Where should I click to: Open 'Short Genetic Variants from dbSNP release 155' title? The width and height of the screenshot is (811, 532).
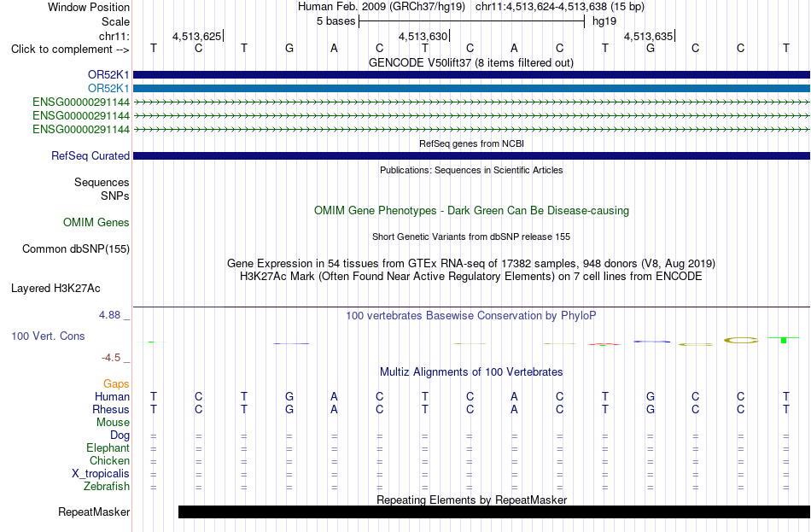471,237
